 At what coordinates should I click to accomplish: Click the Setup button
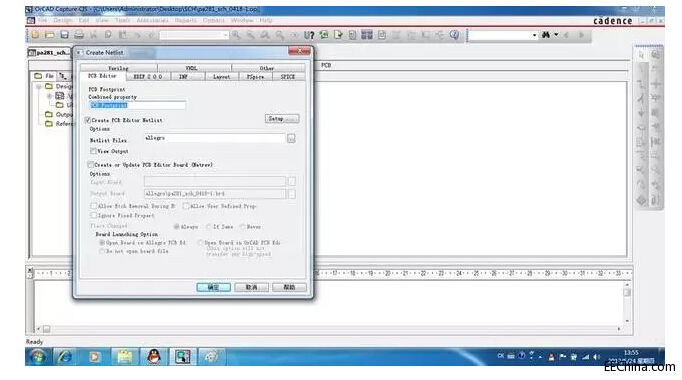click(x=282, y=119)
